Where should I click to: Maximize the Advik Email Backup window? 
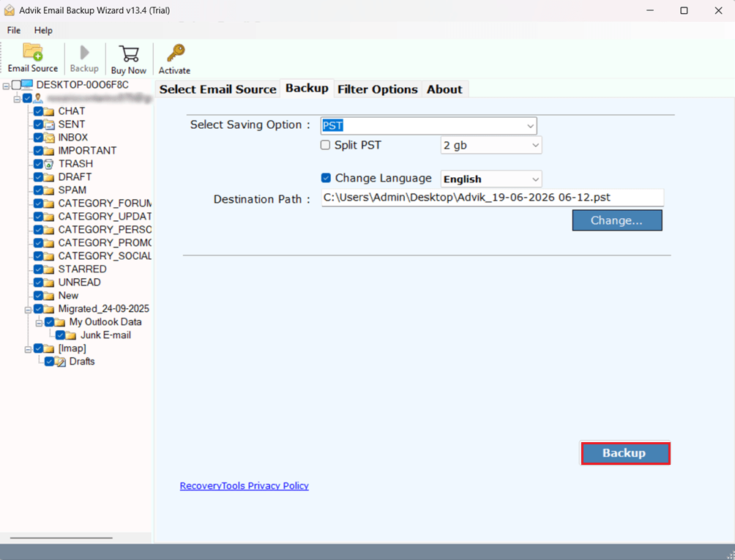[x=684, y=10]
